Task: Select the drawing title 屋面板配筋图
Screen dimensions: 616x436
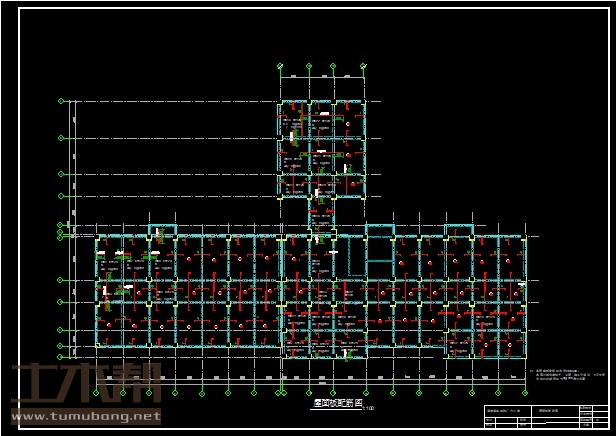Action: point(335,405)
